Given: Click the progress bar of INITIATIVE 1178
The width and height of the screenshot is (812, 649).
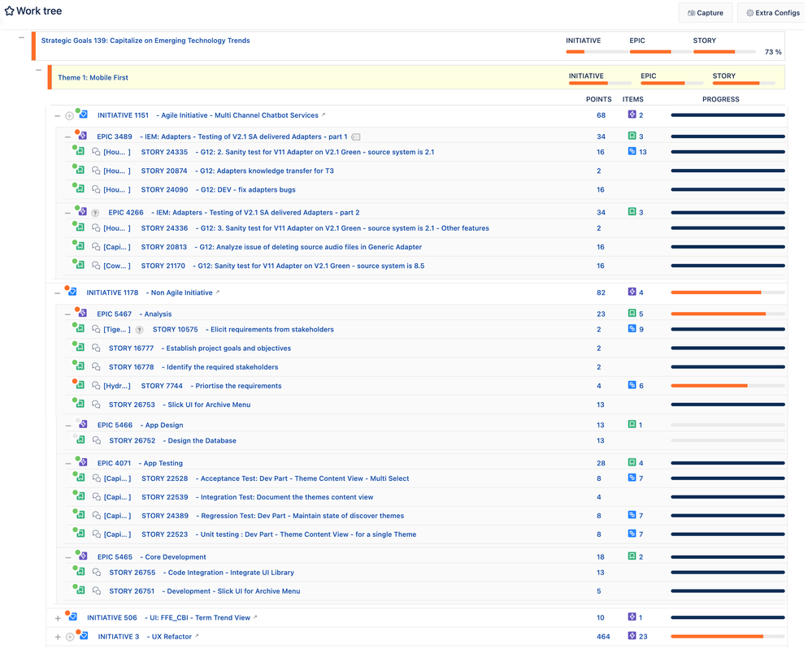Looking at the screenshot, I should click(x=727, y=292).
